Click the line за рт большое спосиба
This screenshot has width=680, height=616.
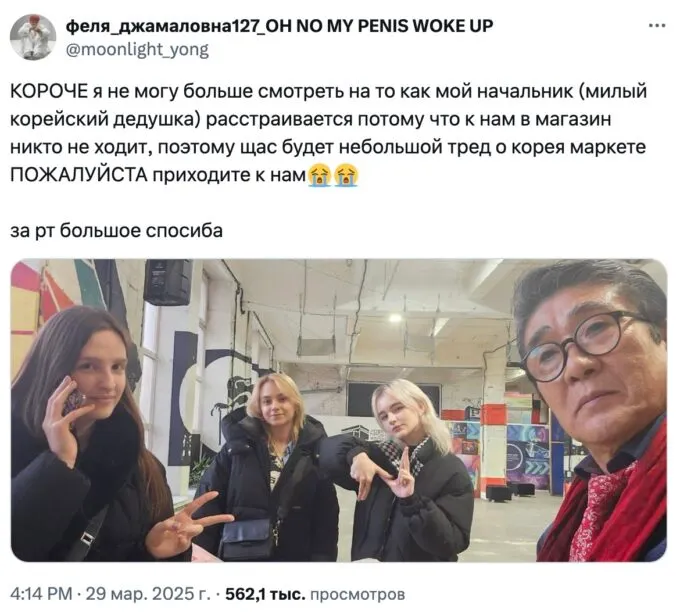point(117,230)
